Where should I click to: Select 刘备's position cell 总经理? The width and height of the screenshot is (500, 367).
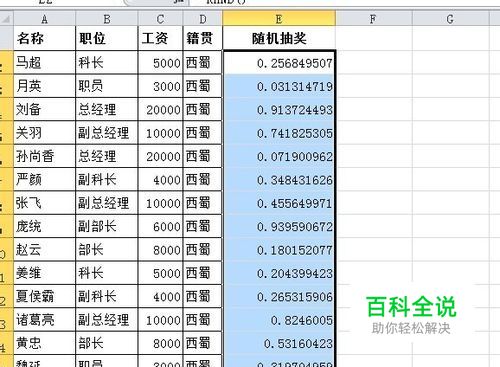(107, 109)
